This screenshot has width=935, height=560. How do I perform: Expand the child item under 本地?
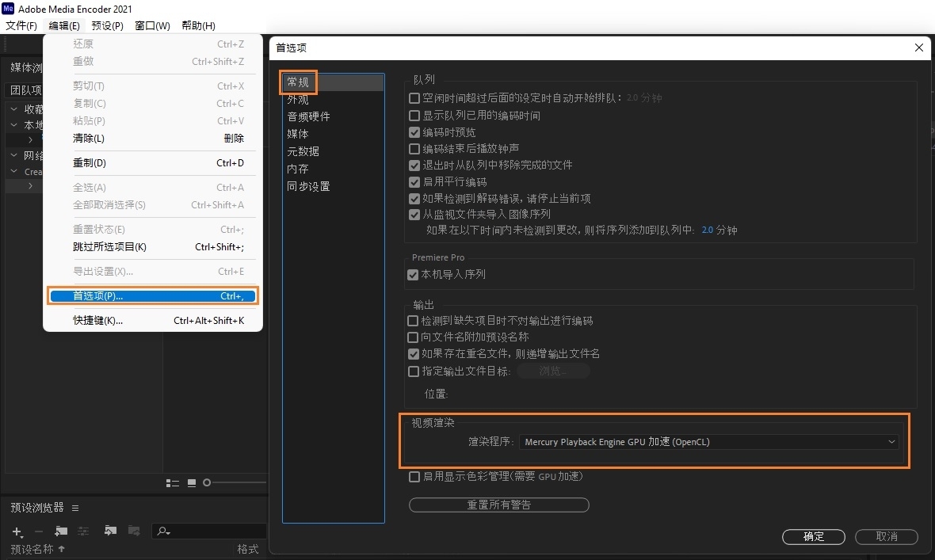30,139
